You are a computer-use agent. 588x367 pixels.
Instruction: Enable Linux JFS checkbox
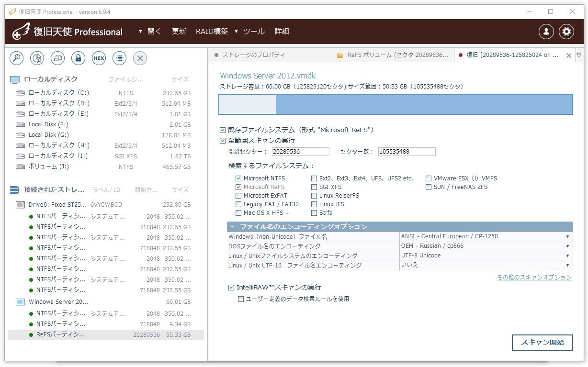click(x=314, y=204)
